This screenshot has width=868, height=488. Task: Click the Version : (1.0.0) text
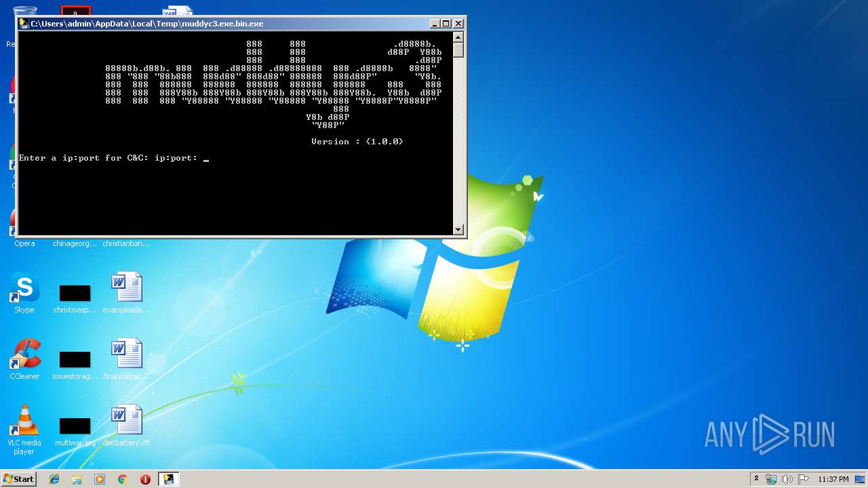point(357,142)
